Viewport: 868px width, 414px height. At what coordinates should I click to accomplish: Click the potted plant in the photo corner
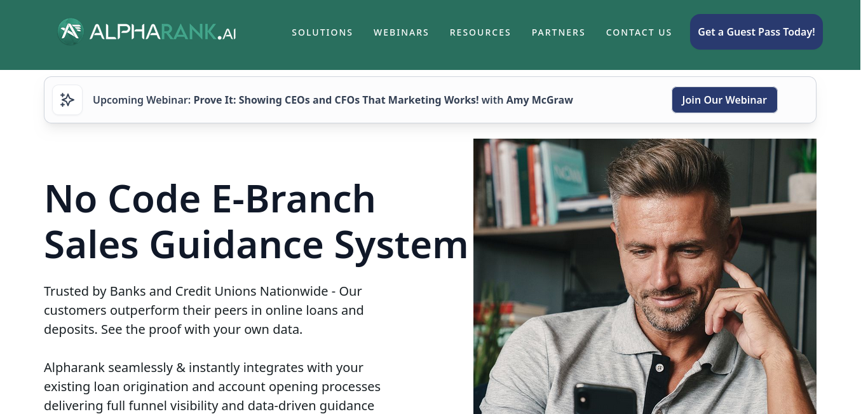[x=803, y=170]
